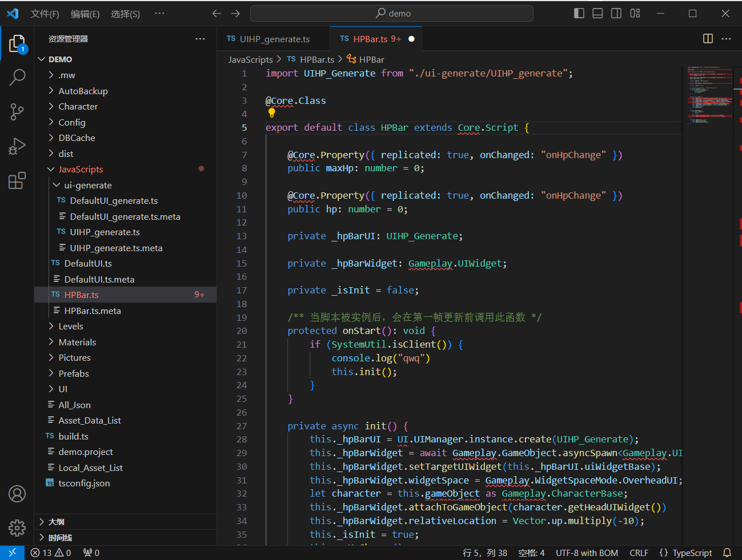Open the Source Control view
The height and width of the screenshot is (560, 742).
pyautogui.click(x=17, y=112)
